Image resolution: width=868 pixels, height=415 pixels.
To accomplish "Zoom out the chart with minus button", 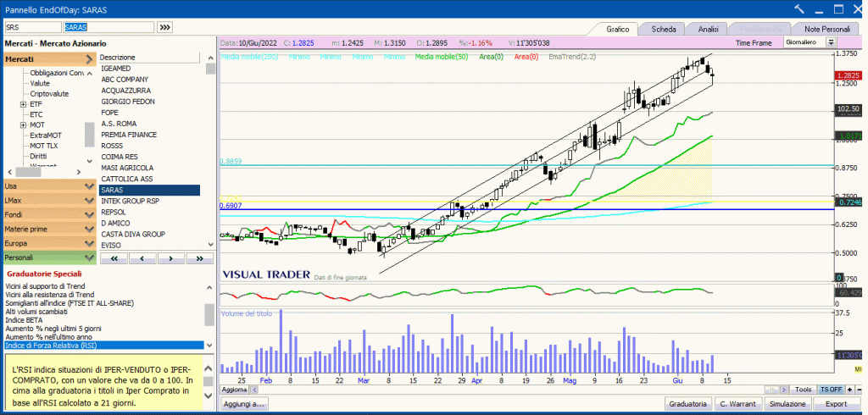I will tap(859, 390).
